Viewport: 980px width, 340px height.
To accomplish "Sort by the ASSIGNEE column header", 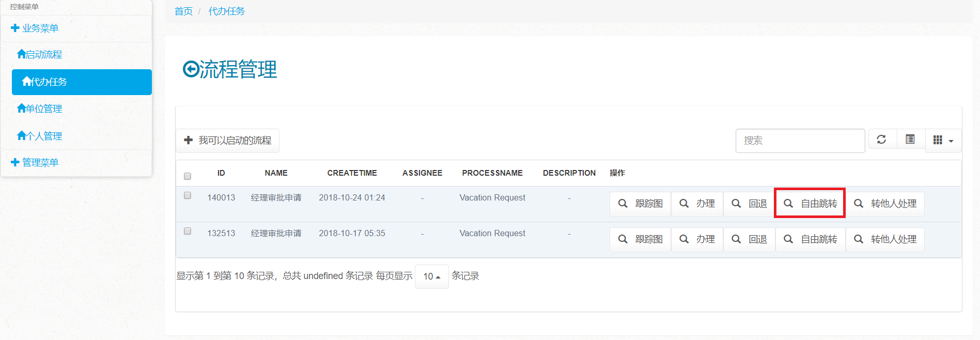I will 422,173.
